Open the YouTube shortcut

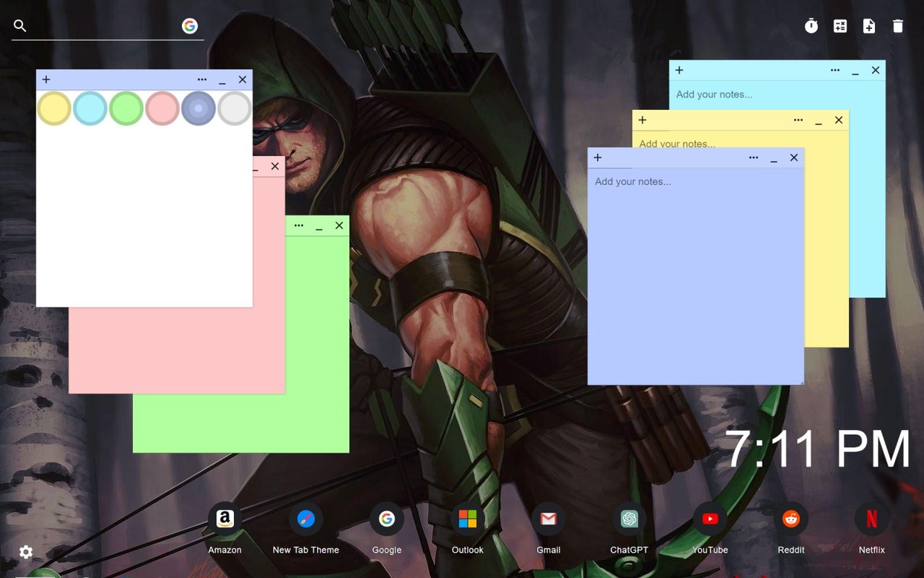tap(710, 519)
